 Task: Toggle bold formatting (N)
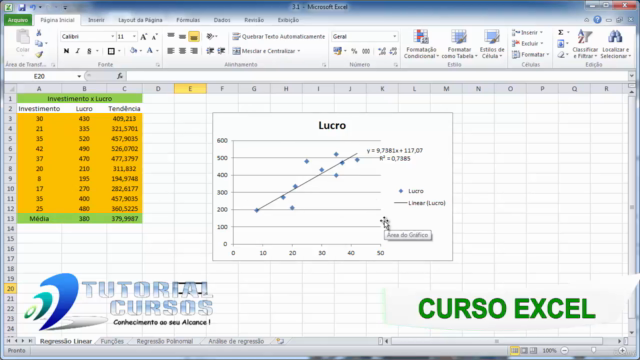(x=66, y=51)
